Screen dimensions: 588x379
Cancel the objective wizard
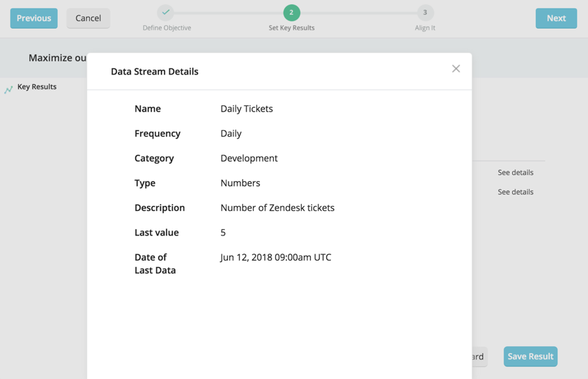click(x=88, y=18)
